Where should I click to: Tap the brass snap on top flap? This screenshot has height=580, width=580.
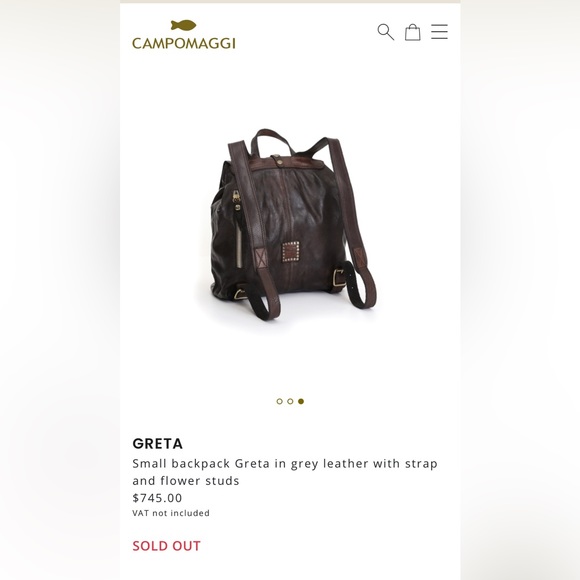tap(277, 160)
